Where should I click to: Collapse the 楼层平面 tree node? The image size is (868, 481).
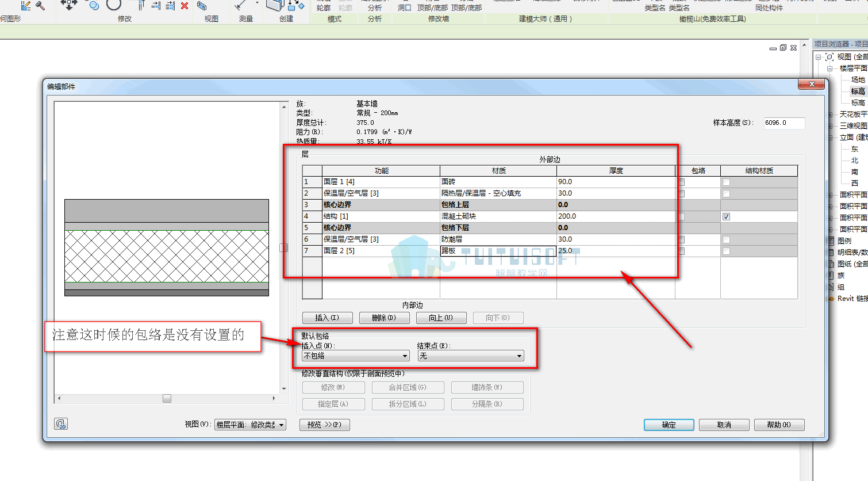pyautogui.click(x=830, y=68)
